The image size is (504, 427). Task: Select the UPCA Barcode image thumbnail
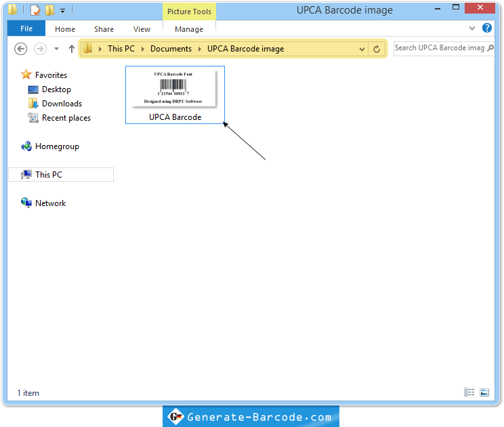tap(174, 88)
